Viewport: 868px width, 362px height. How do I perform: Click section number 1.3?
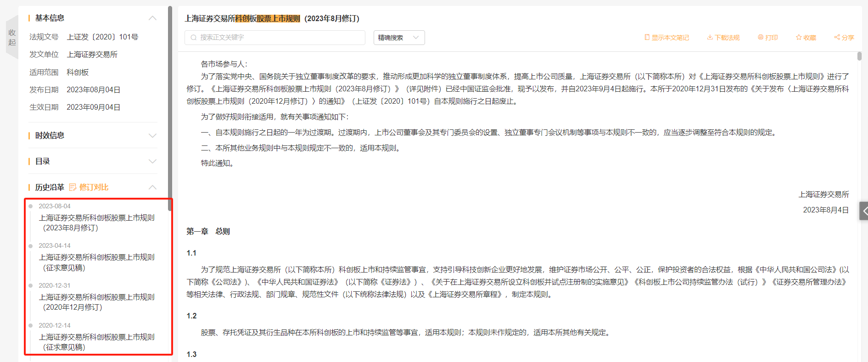tap(191, 355)
